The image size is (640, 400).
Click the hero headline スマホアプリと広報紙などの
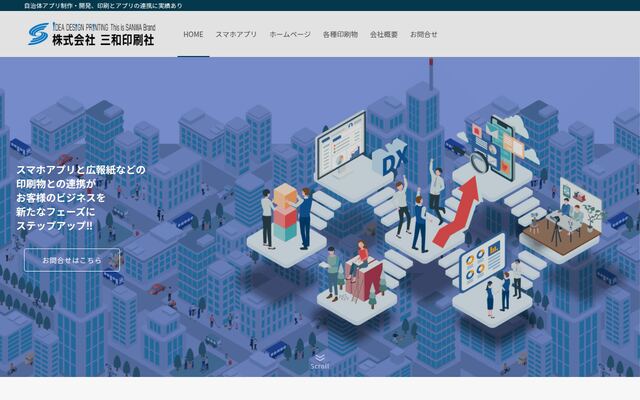(x=81, y=170)
